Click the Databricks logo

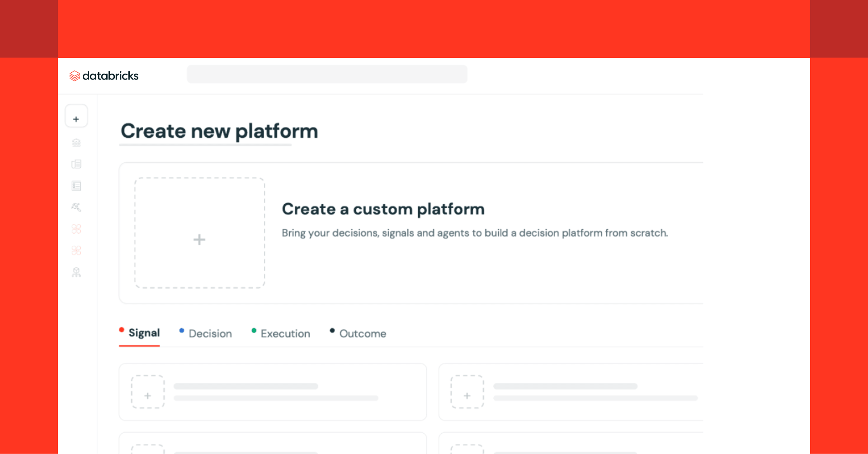coord(104,76)
